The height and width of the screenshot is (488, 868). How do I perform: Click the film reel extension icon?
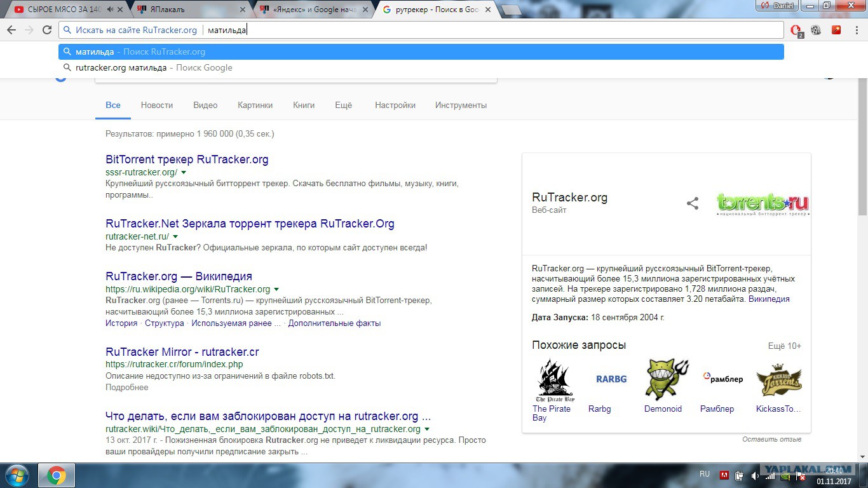pos(816,30)
